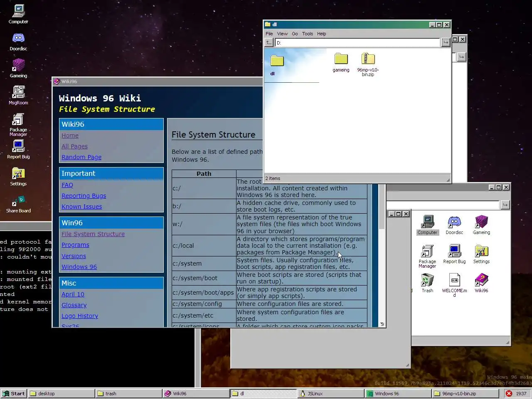532x399 pixels.
Task: Click the large dl folder icon in the sidebar
Action: [x=277, y=61]
